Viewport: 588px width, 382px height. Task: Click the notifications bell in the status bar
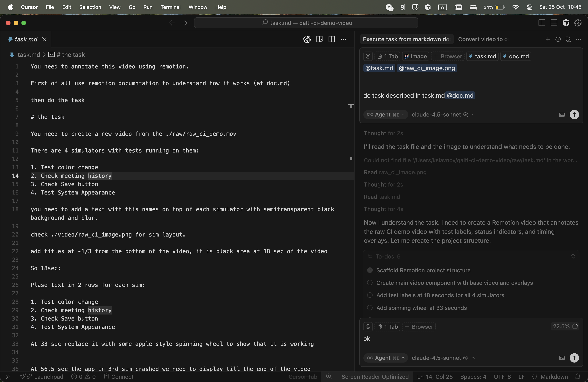pyautogui.click(x=578, y=377)
